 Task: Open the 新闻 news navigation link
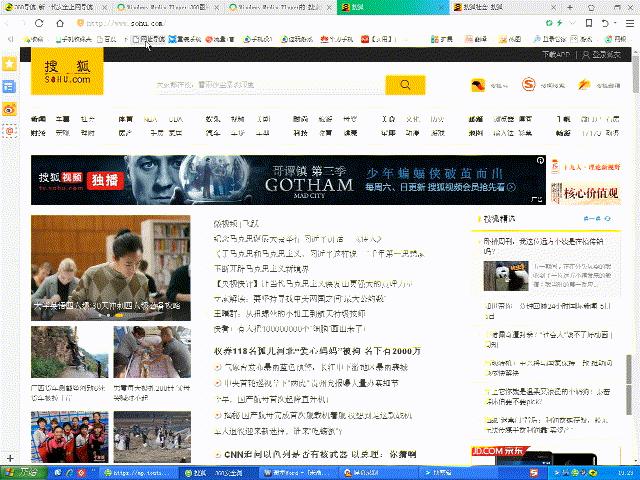point(38,119)
